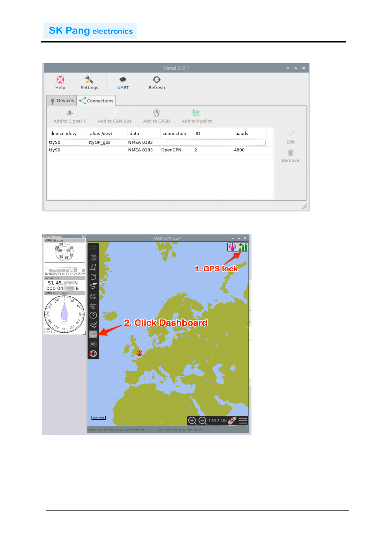Screen dimensions: 392x555
Task: Select ttyS0 row with alias ttyOP_gps
Action: pos(157,142)
